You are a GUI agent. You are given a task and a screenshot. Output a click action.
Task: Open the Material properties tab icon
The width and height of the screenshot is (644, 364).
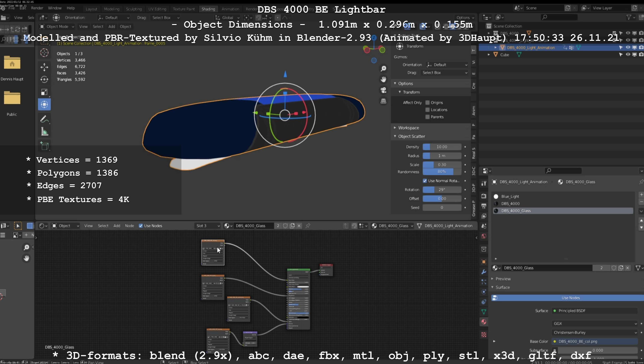click(484, 322)
